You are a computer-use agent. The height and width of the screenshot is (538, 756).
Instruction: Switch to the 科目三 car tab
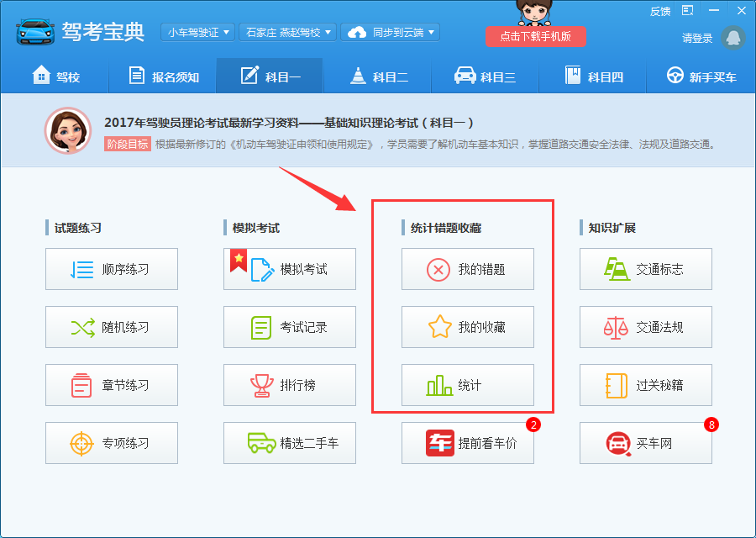485,76
